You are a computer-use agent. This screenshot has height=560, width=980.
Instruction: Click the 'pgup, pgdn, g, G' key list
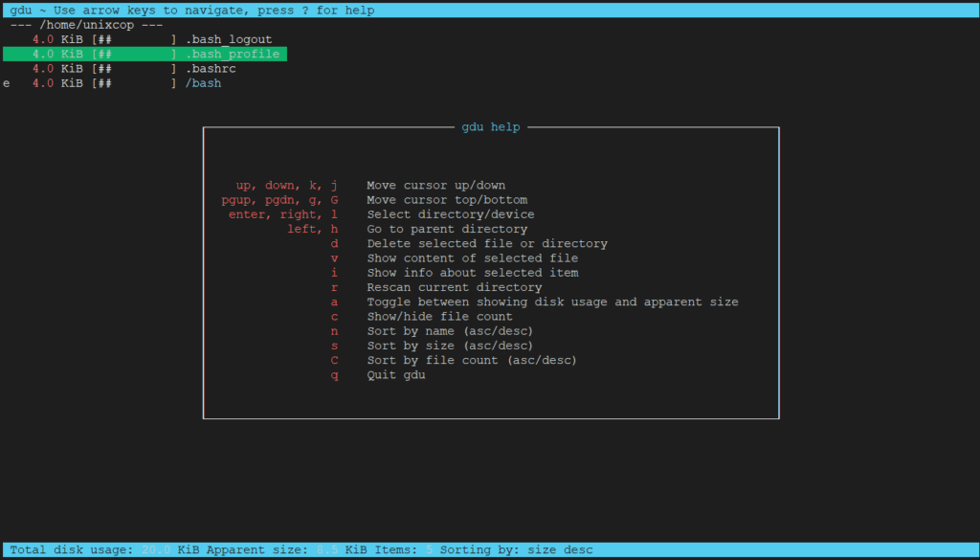coord(280,200)
